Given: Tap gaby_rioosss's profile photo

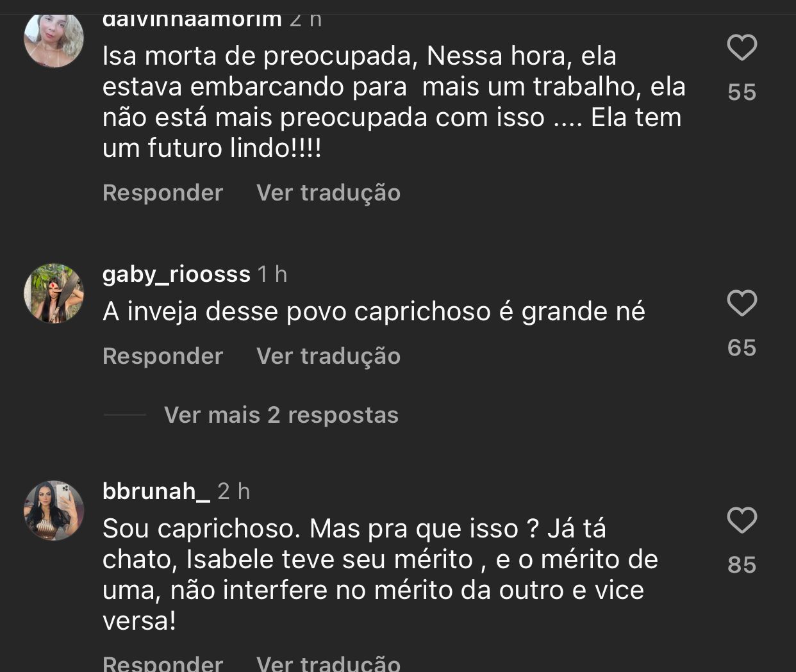Looking at the screenshot, I should coord(54,293).
